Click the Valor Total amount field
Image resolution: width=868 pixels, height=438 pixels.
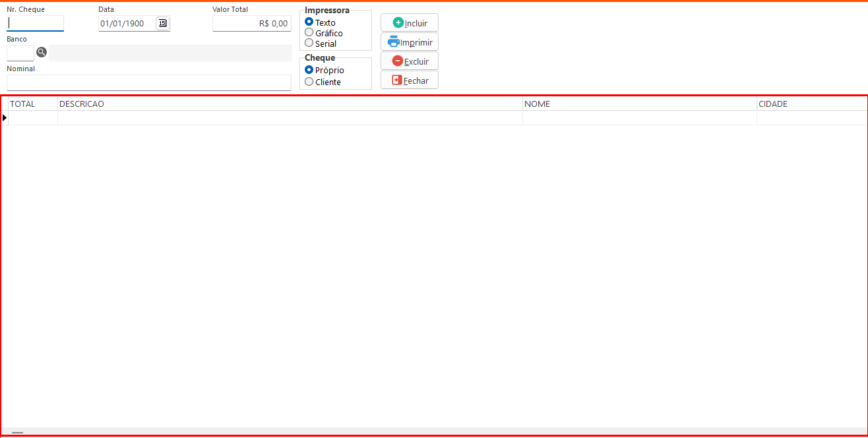(251, 24)
